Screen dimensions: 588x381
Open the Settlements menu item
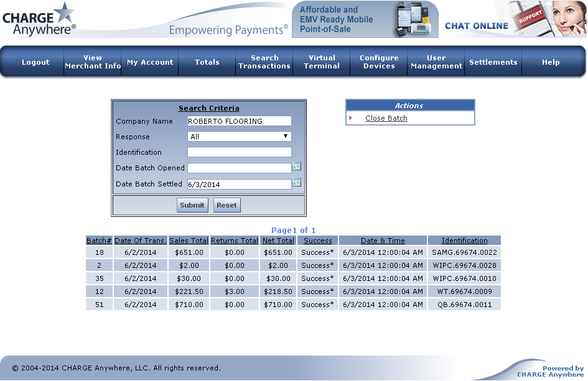pos(493,62)
